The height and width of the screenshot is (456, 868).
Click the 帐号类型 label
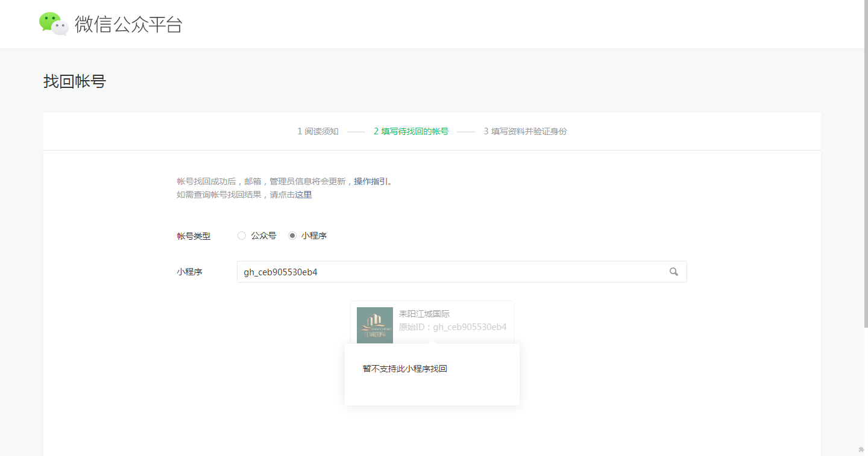click(x=193, y=236)
